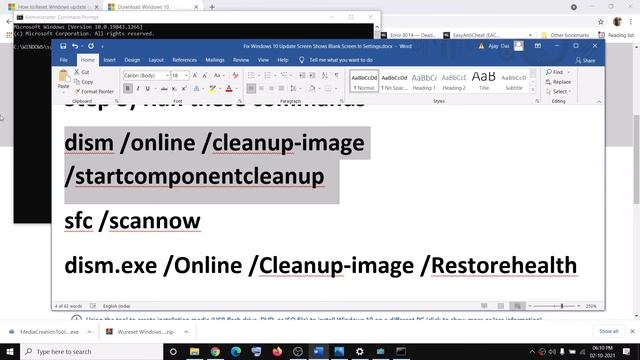Clear all formatting icon
The width and height of the screenshot is (640, 360).
tap(236, 76)
